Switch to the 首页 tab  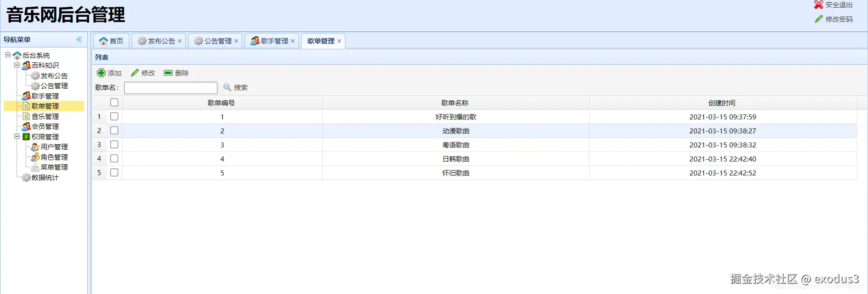[x=111, y=41]
